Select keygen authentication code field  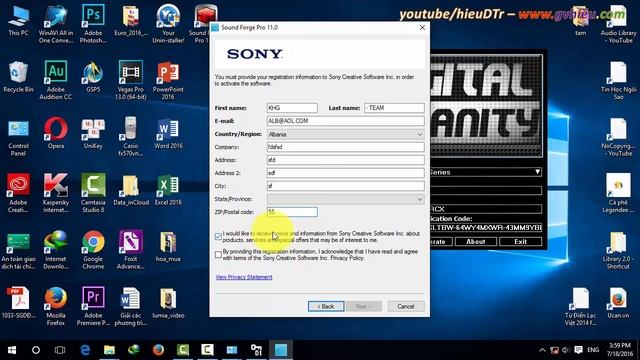(x=486, y=227)
